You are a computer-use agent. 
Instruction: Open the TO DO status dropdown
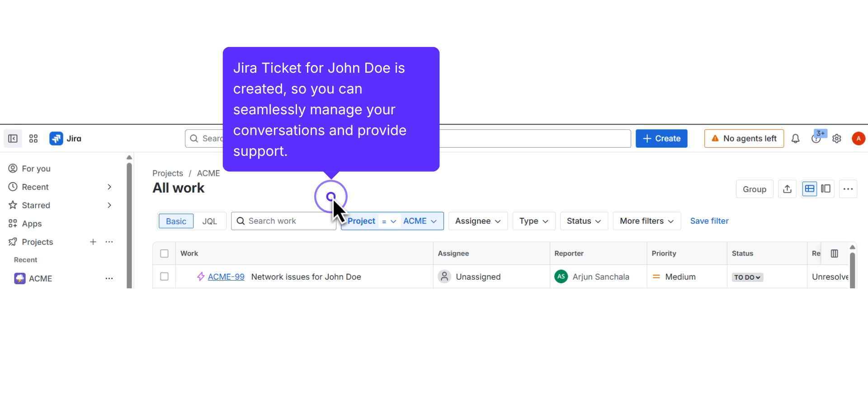tap(747, 277)
